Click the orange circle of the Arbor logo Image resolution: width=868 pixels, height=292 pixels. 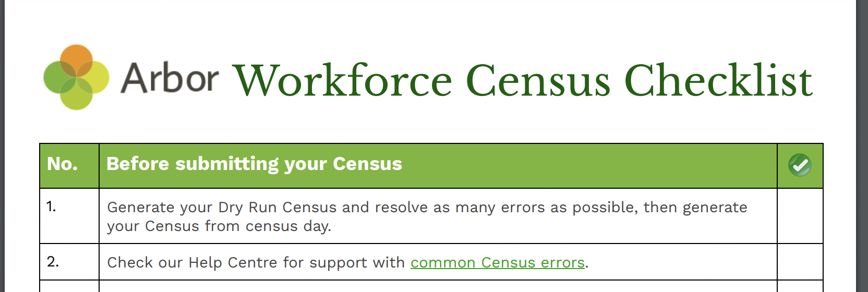click(x=76, y=59)
